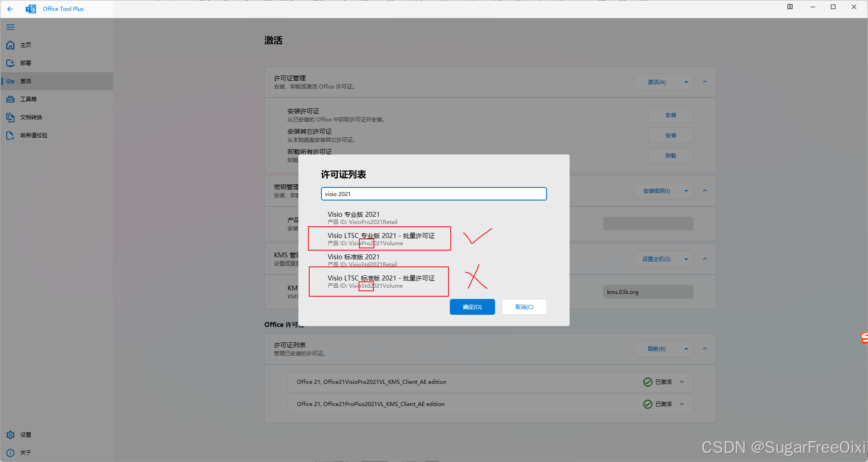868x462 pixels.
Task: Click the 刷新(R) refresh button
Action: pos(656,349)
